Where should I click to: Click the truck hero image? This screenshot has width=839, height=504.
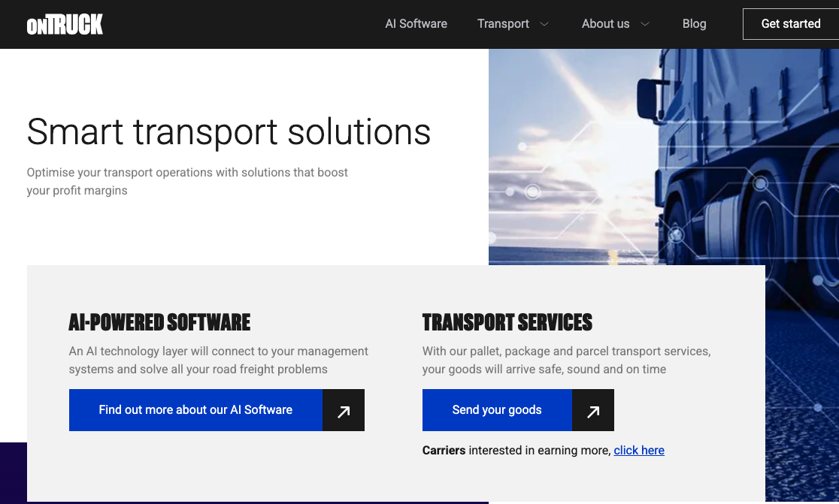[x=664, y=156]
